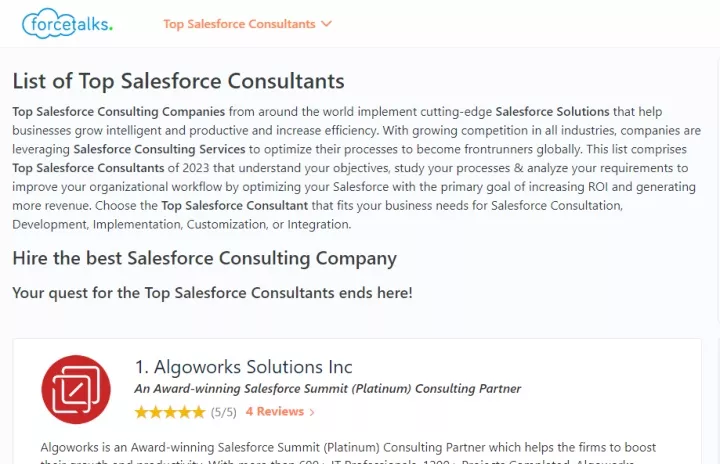Click the bold Salesforce Consulting Services text

tap(159, 149)
